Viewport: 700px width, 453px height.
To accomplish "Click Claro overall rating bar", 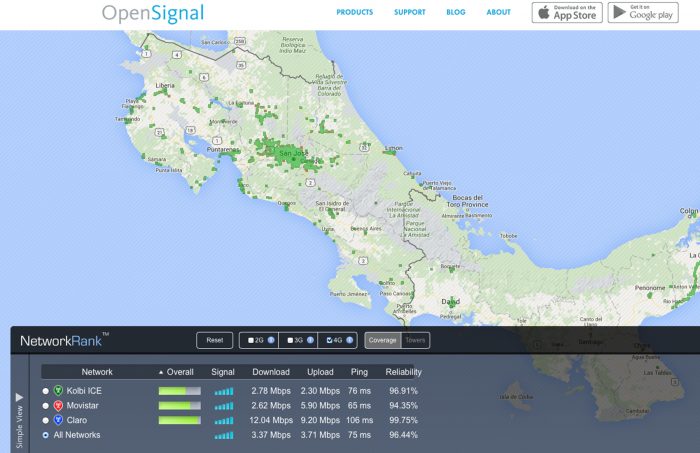I will [179, 420].
